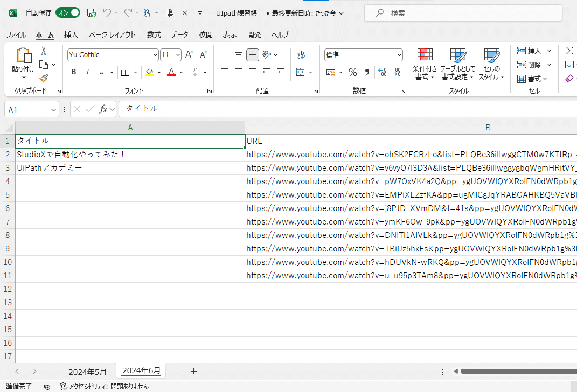Align text right
The image size is (577, 392).
click(x=253, y=72)
